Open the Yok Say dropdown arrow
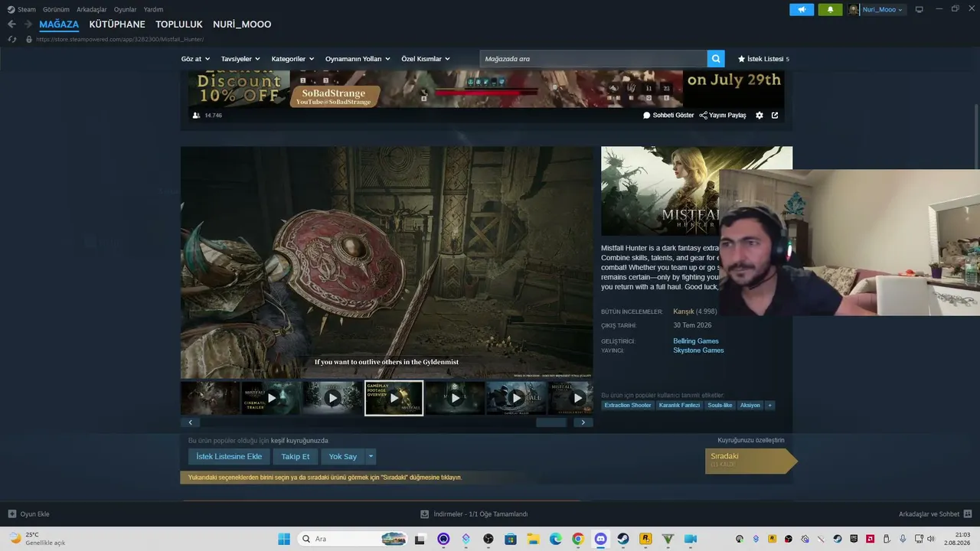Image resolution: width=980 pixels, height=551 pixels. 371,457
